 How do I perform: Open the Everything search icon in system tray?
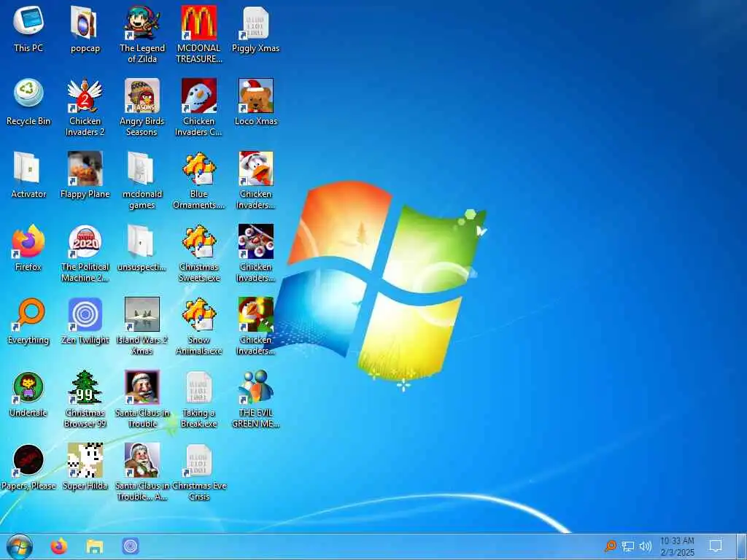[x=611, y=545]
